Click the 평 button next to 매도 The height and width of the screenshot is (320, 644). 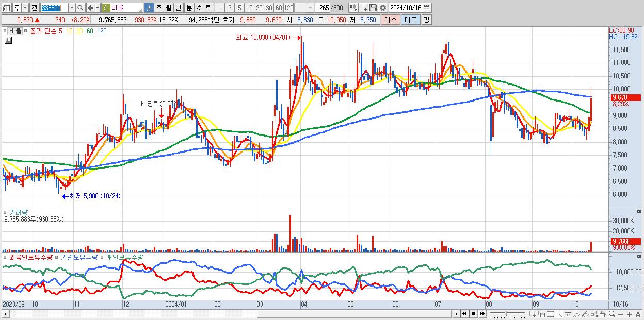(x=426, y=19)
